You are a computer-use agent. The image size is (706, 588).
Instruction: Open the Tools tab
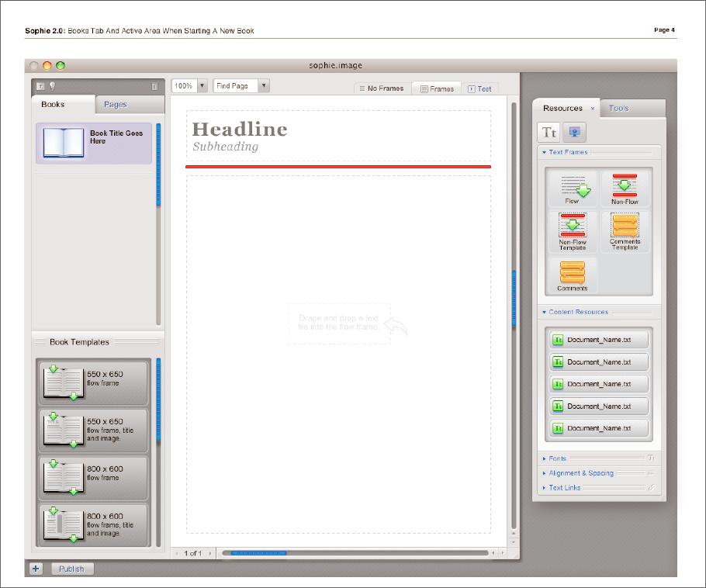pyautogui.click(x=632, y=108)
